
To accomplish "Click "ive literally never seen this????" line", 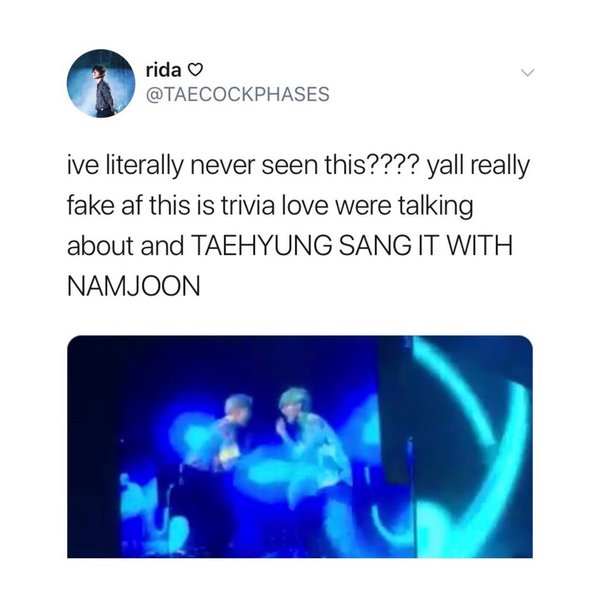I will (244, 166).
